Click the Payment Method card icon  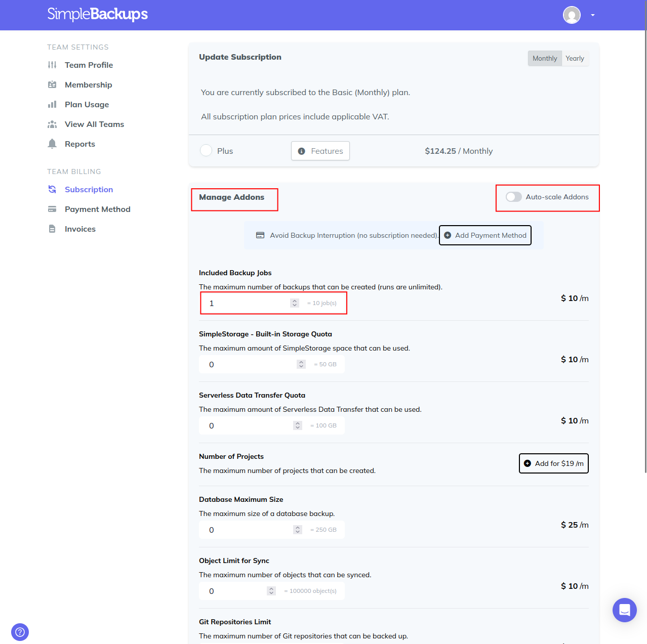click(52, 209)
